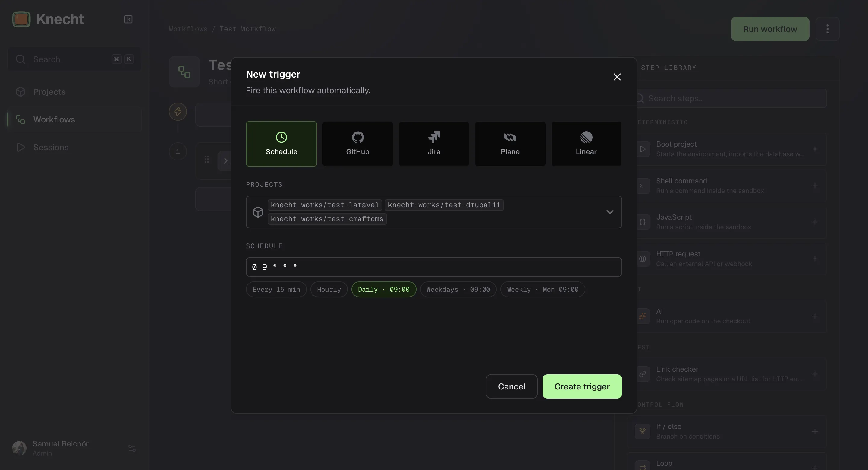This screenshot has width=868, height=470.
Task: Expand the Projects selection dropdown chevron
Action: (610, 212)
